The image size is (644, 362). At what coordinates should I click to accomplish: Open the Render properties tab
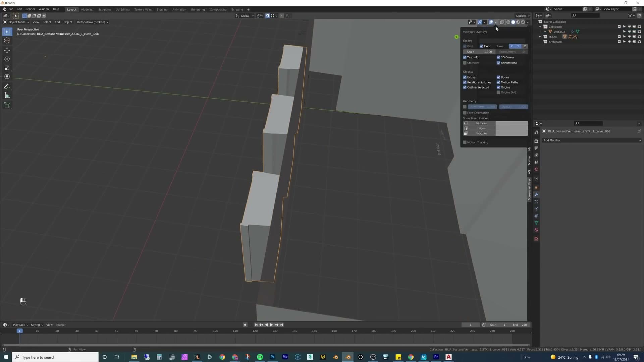tap(536, 141)
